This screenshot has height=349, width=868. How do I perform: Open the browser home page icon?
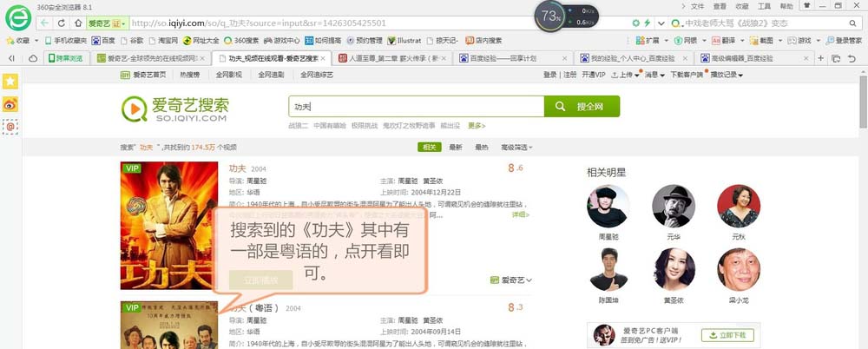(x=79, y=23)
